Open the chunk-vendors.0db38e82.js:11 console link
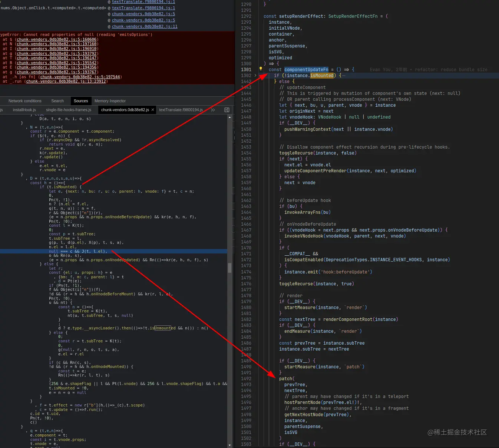 pos(145,26)
